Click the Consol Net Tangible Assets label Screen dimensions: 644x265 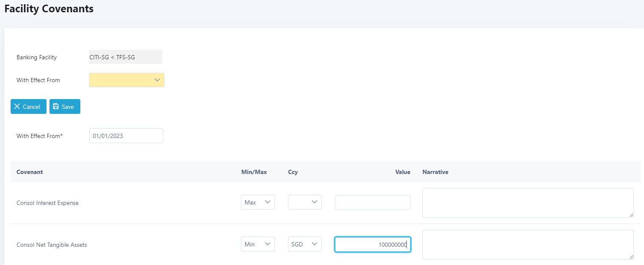tap(52, 245)
